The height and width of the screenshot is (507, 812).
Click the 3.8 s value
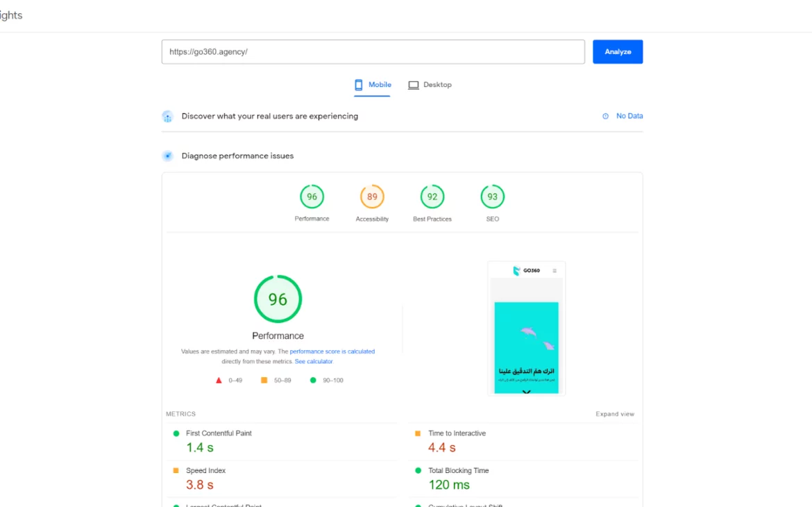200,485
